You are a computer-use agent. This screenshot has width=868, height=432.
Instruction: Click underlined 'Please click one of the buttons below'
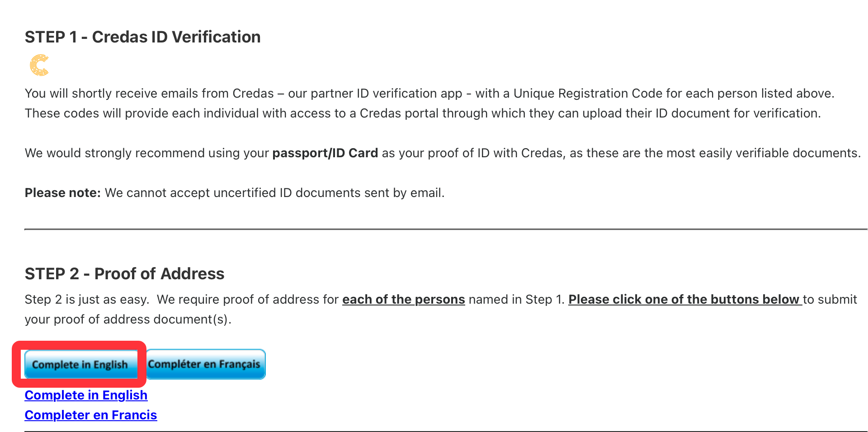(685, 299)
